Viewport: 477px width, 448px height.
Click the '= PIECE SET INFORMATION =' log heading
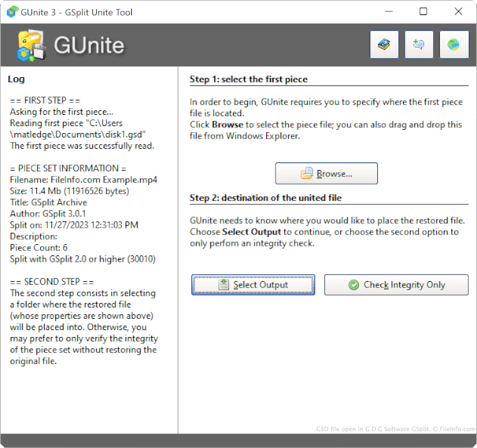pos(68,168)
